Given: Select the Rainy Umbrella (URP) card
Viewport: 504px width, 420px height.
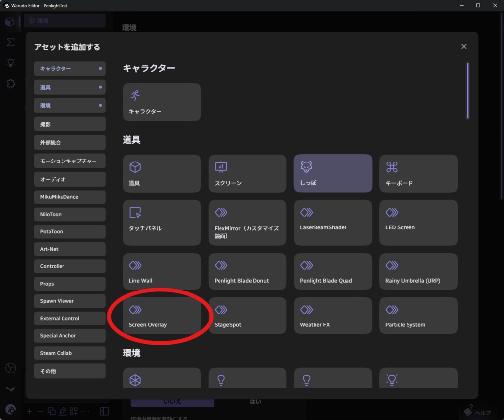Looking at the screenshot, I should (418, 271).
